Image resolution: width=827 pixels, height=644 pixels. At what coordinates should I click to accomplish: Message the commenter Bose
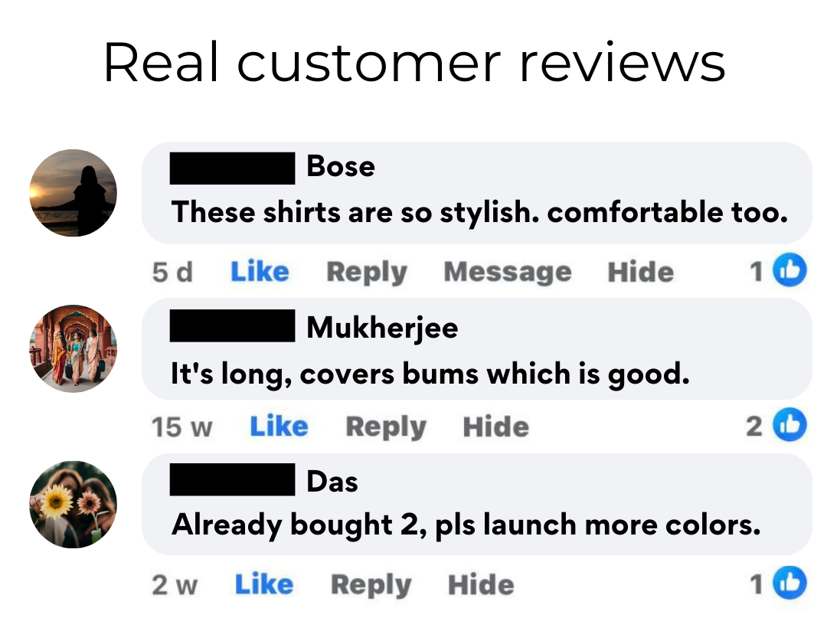pyautogui.click(x=508, y=273)
